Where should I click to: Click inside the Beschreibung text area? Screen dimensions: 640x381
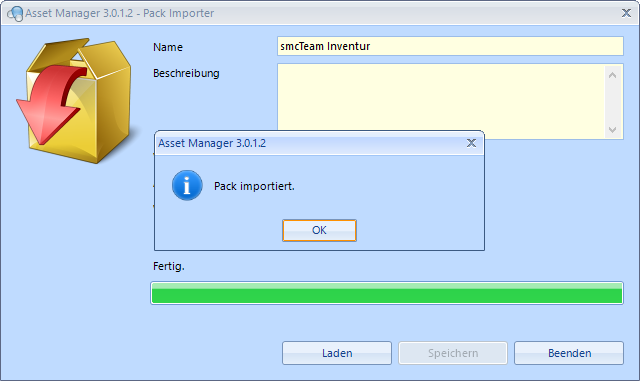(441, 96)
